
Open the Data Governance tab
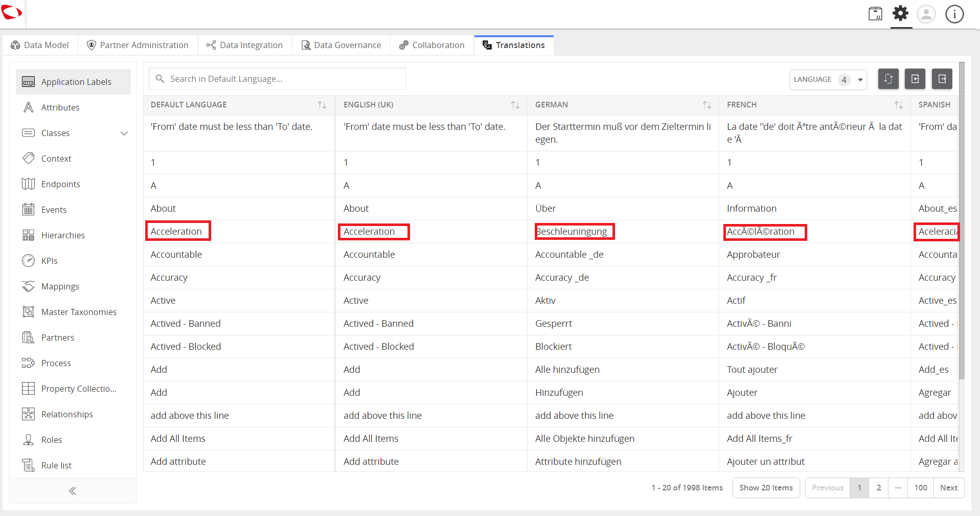click(341, 45)
